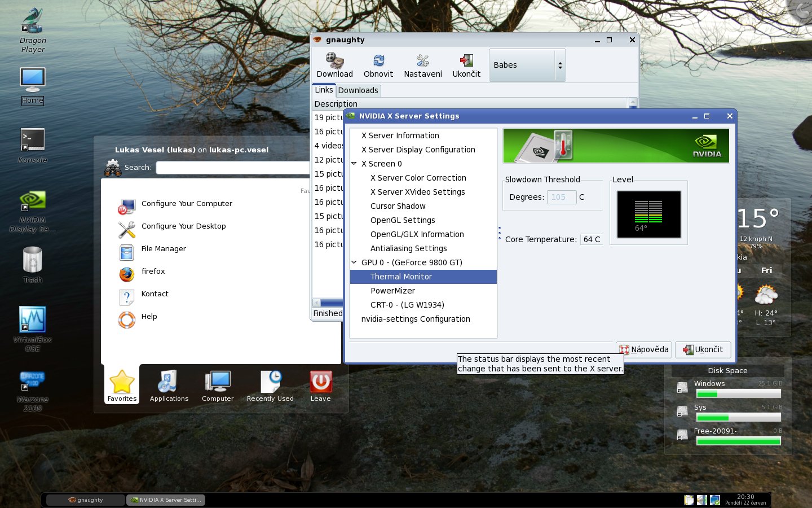Screen dimensions: 812x508
Task: Select CRT-0 (LG W1934) item
Action: [407, 305]
